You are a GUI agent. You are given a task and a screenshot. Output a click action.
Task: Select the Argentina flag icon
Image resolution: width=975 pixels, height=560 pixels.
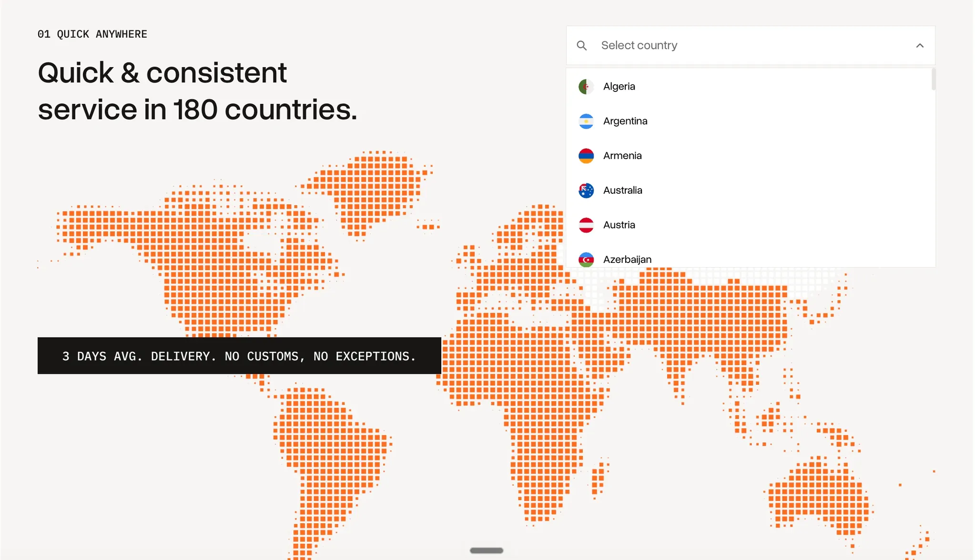pyautogui.click(x=586, y=121)
